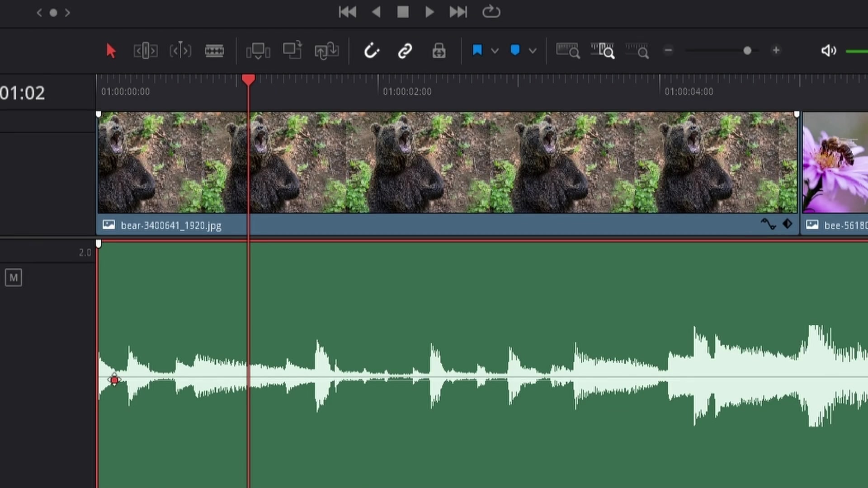Toggle the Linked Selection chain

point(405,51)
